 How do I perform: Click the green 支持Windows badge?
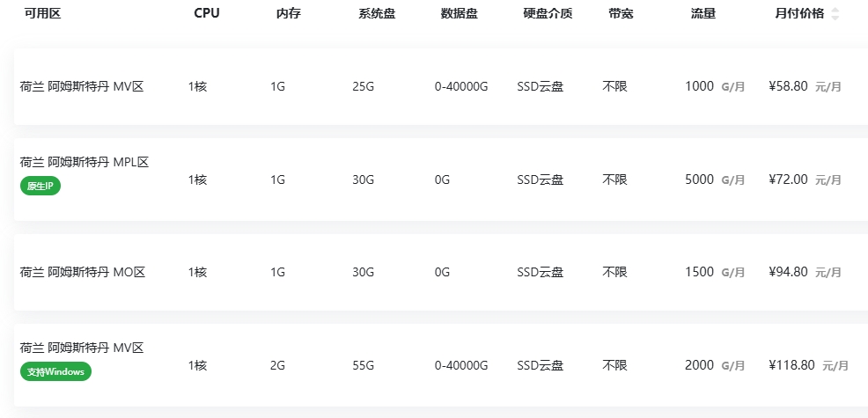tap(55, 371)
